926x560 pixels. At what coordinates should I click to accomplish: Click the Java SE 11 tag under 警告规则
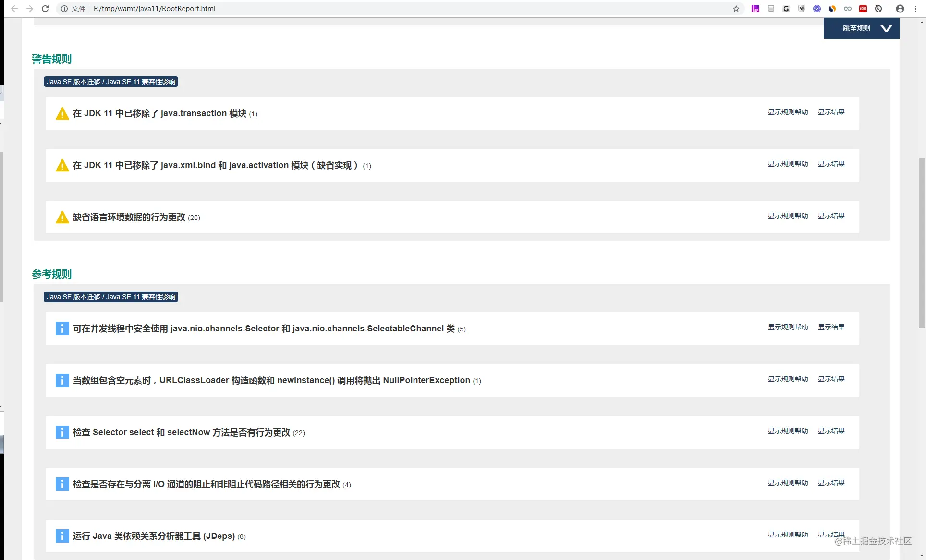(111, 82)
